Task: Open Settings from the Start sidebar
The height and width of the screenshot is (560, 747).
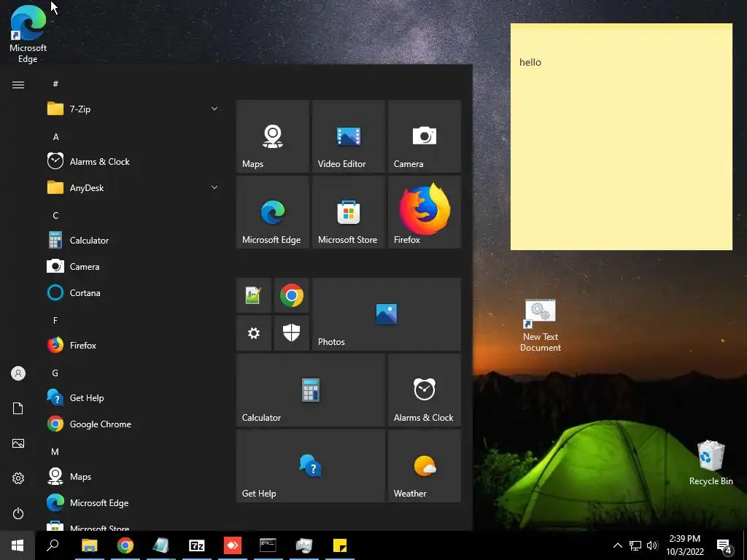Action: 18,478
